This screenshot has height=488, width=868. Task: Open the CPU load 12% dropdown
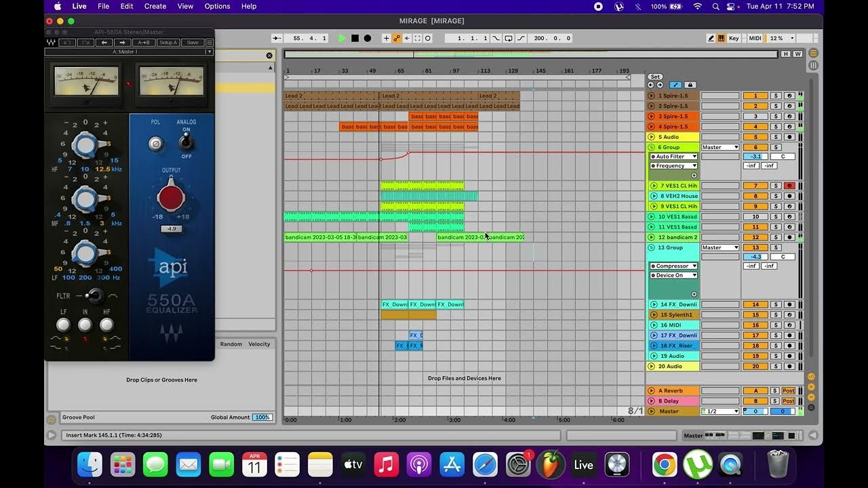780,39
